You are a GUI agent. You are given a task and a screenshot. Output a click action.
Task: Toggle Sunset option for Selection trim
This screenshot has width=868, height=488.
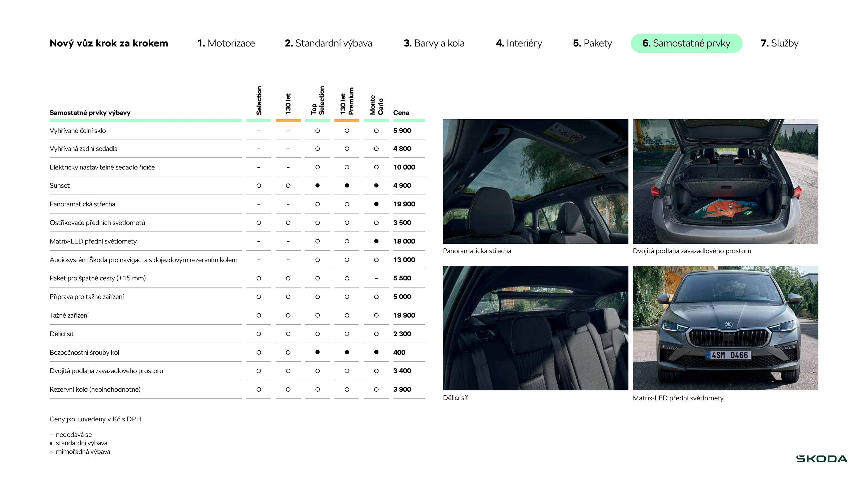pyautogui.click(x=258, y=186)
